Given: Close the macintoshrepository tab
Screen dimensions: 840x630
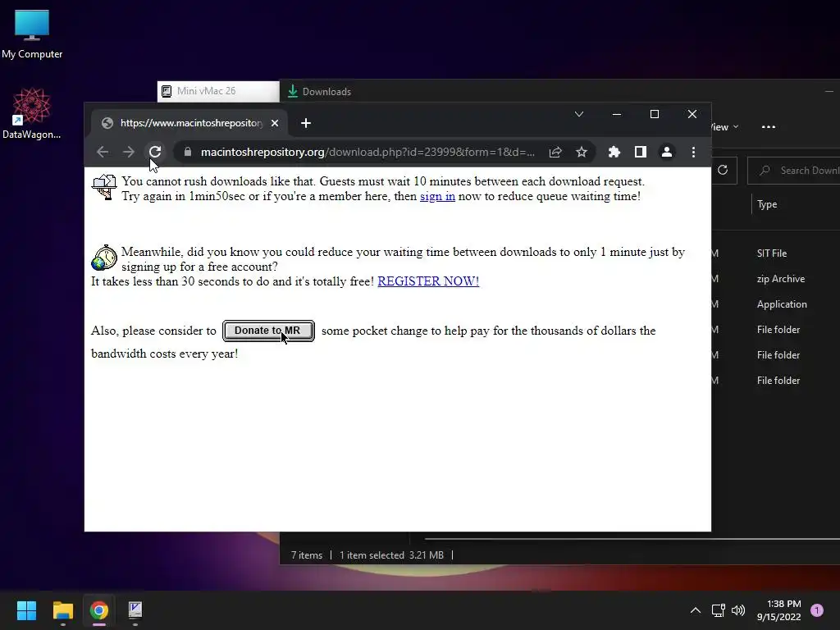Looking at the screenshot, I should pos(275,123).
